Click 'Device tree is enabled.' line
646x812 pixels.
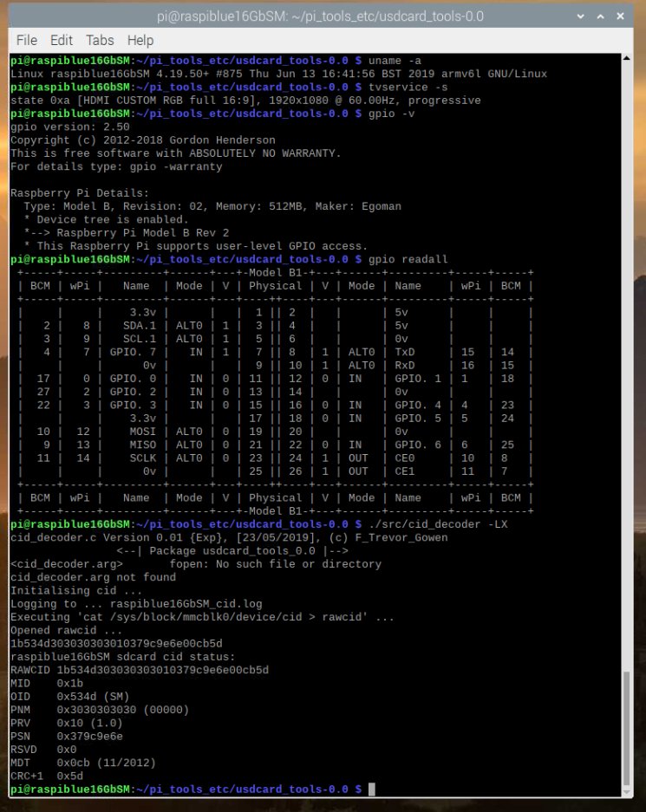tap(105, 219)
